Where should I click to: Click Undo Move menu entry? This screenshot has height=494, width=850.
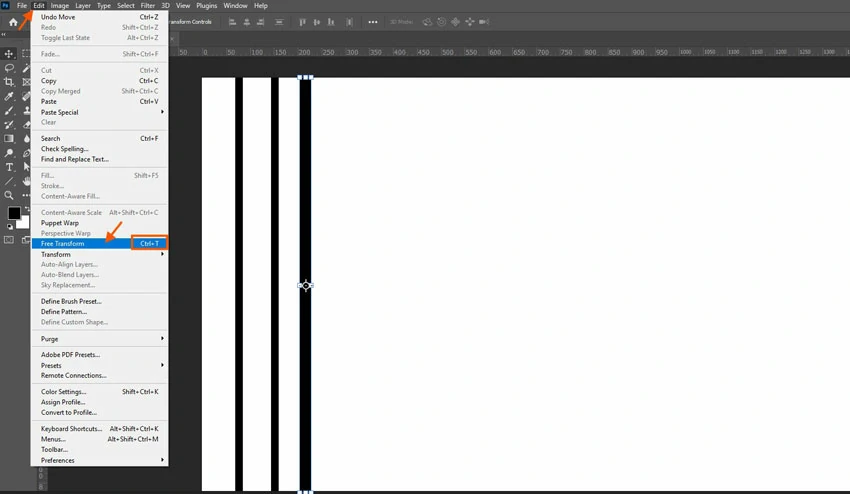58,17
